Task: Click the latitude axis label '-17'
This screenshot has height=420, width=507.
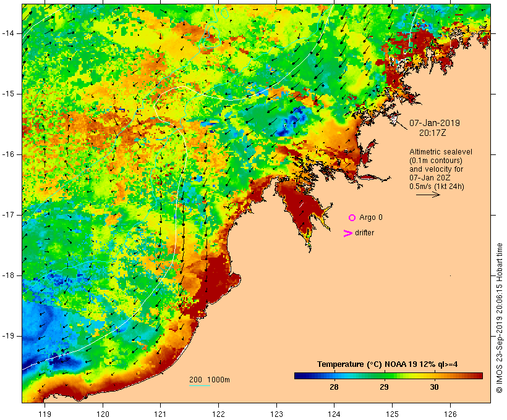Action: (x=8, y=215)
